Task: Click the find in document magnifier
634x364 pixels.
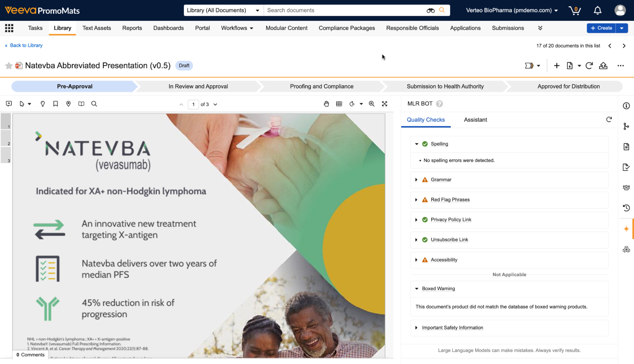Action: [x=94, y=104]
